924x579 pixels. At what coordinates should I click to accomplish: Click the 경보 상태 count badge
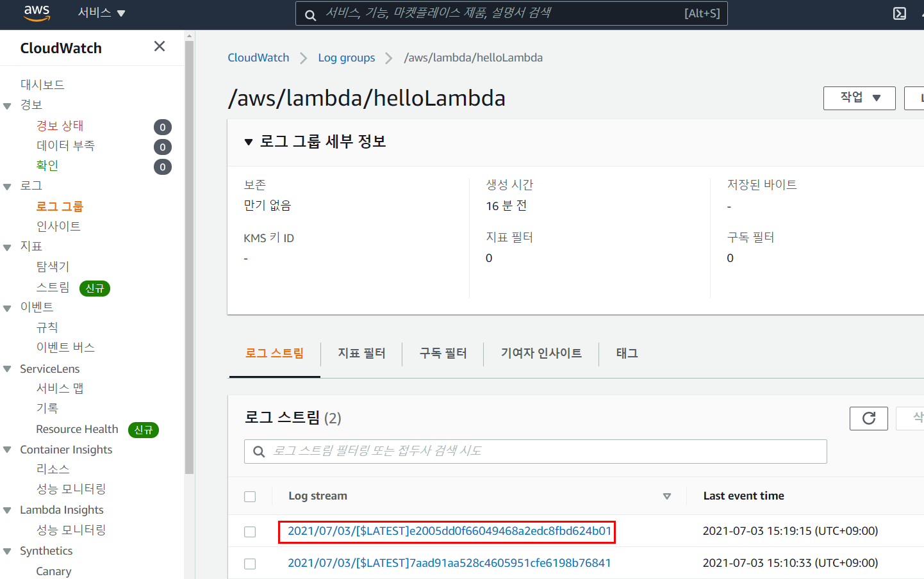(x=163, y=127)
